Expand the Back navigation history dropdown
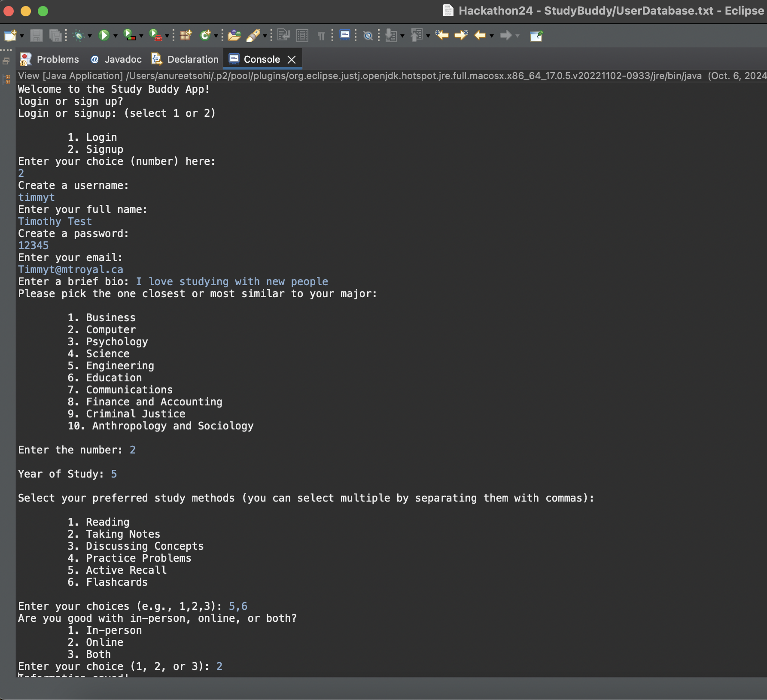Screen dimensions: 767x700 pyautogui.click(x=492, y=37)
